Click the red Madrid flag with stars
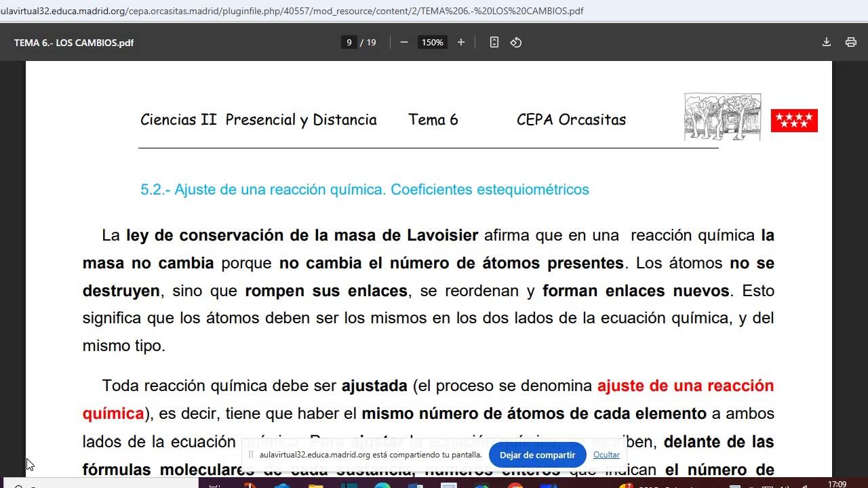868x488 pixels. (x=794, y=120)
